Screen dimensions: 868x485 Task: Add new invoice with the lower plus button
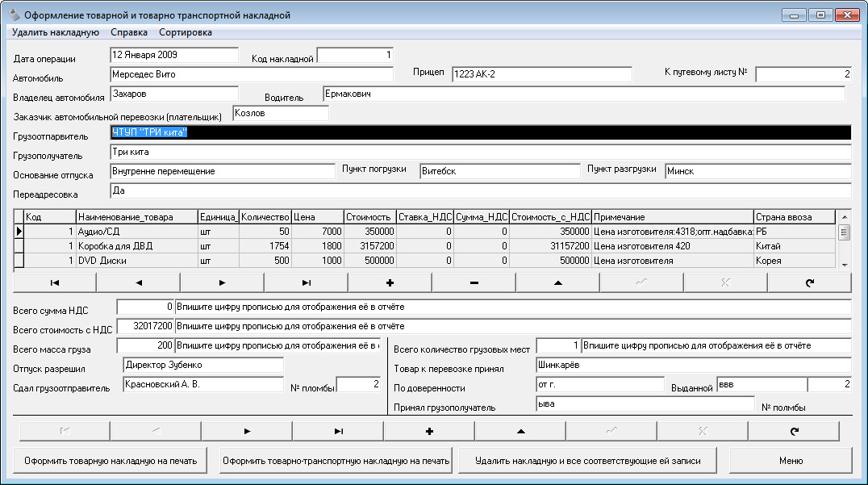(429, 431)
